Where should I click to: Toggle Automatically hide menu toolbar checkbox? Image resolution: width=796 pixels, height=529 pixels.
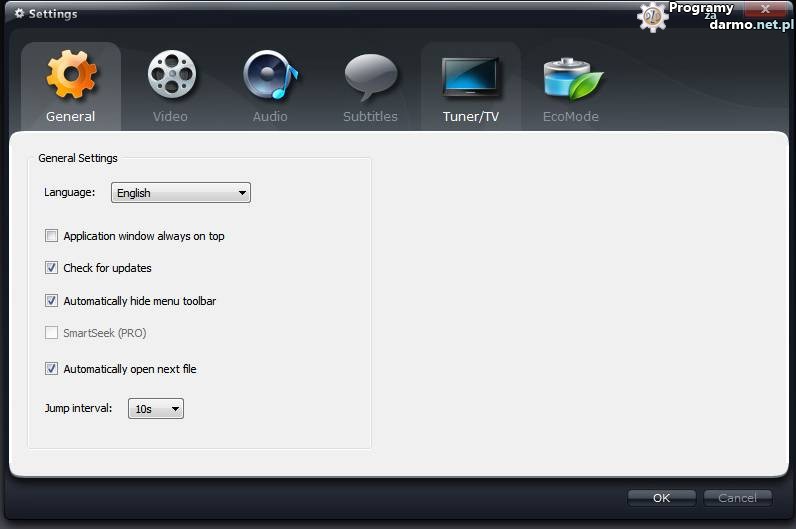(x=52, y=301)
